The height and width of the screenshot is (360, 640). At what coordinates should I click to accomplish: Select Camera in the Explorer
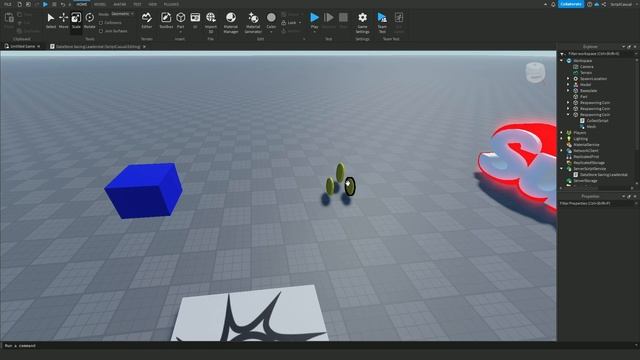587,67
